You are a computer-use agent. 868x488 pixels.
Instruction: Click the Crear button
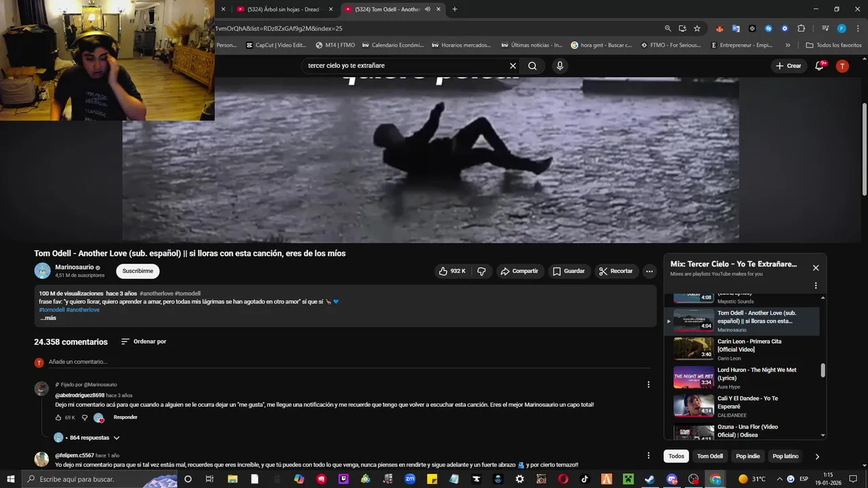[x=789, y=66]
